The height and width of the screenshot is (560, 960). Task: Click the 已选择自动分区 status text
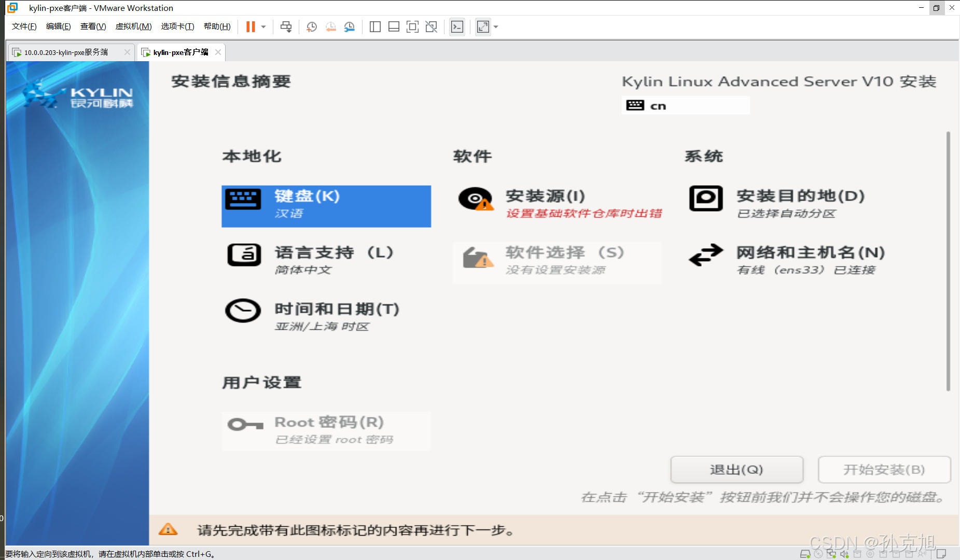[x=786, y=213]
